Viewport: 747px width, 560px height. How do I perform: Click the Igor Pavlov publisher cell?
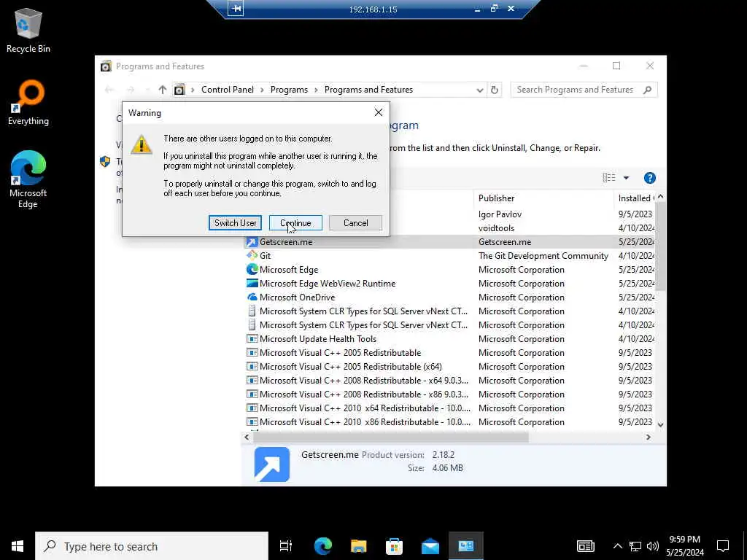click(500, 214)
